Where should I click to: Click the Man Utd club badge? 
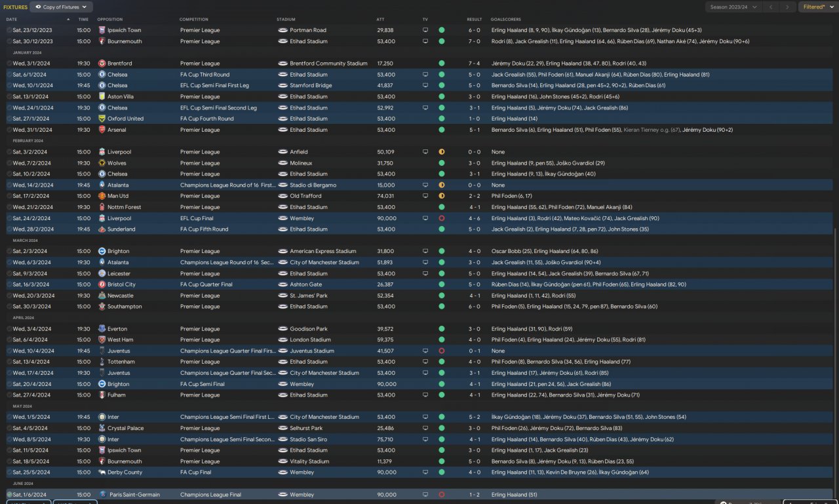click(x=102, y=196)
